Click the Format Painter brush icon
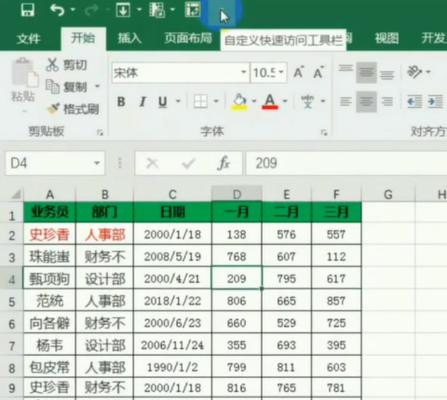447x400 pixels. (x=53, y=109)
